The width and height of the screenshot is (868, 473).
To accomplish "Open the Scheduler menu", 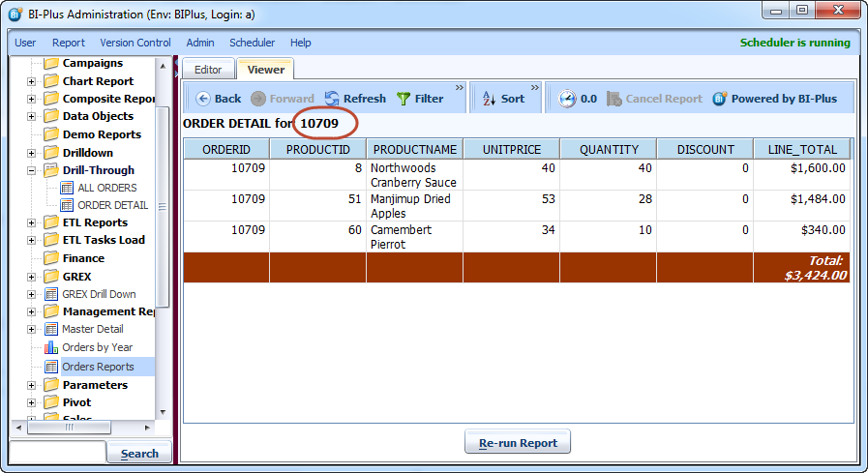I will (x=252, y=43).
